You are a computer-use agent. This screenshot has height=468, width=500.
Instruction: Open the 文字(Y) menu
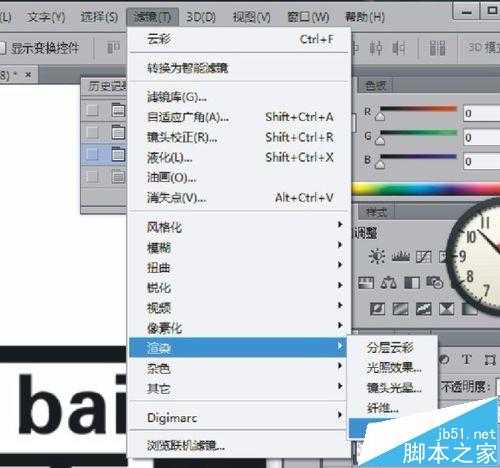click(x=45, y=17)
